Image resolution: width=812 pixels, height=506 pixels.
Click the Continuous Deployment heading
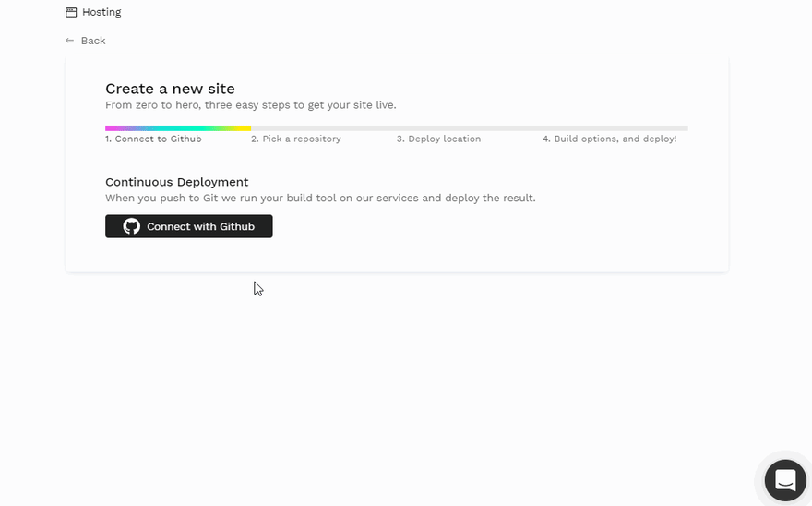(176, 182)
